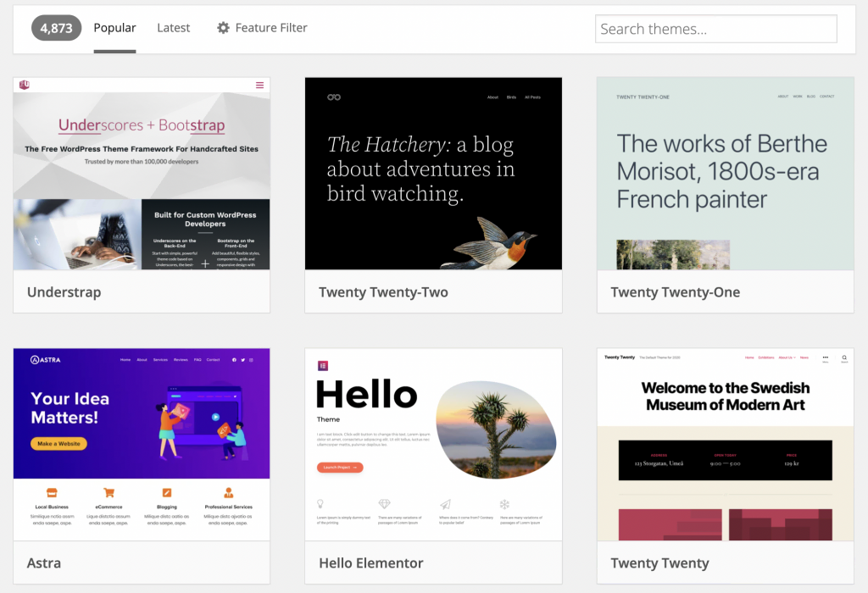Click the Launch Project button in Hello preview
Viewport: 868px width, 593px height.
click(x=340, y=468)
